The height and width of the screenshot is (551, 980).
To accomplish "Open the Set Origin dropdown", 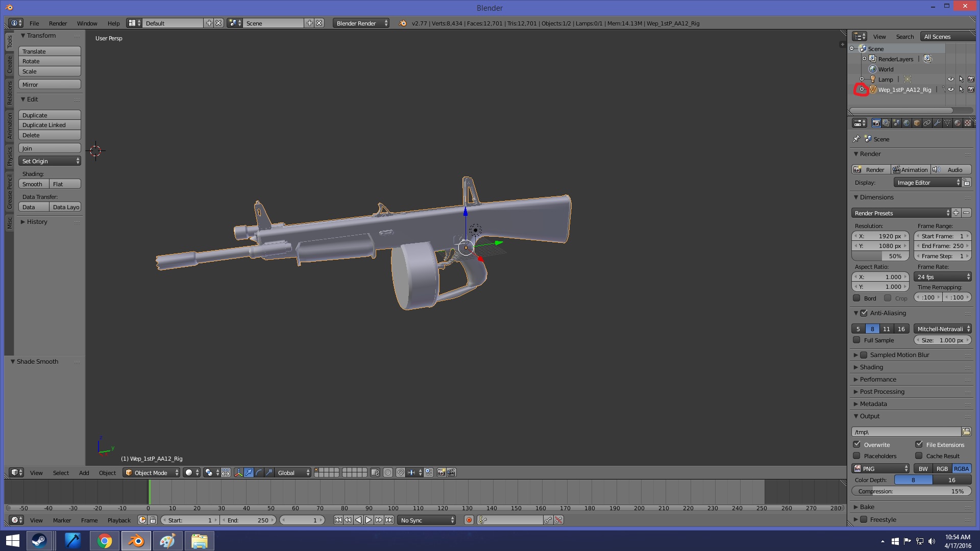I will tap(50, 161).
